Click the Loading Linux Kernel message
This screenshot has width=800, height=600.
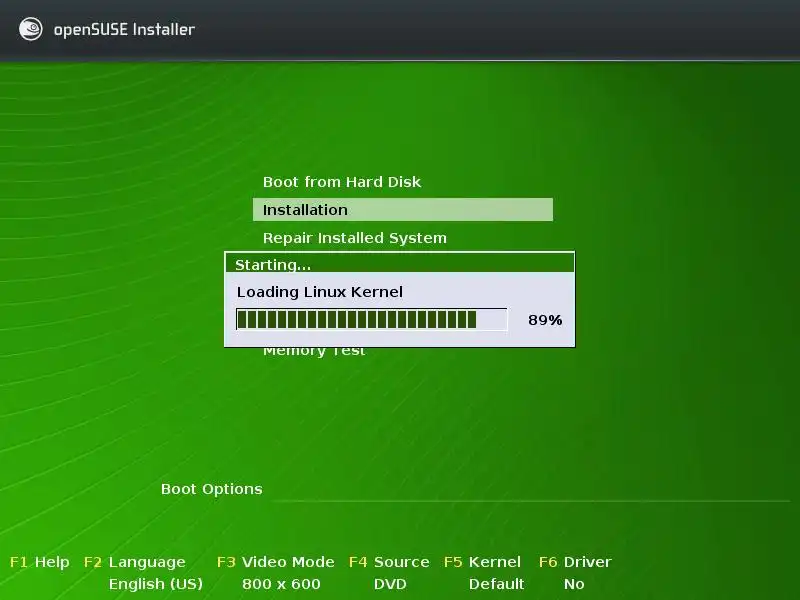tap(319, 292)
